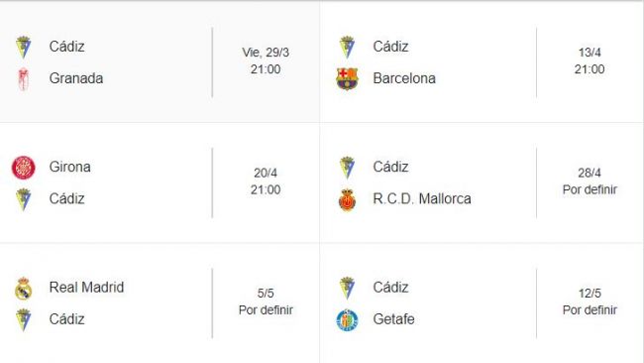Open the match scheduled Vie, 29/3 21:00

coord(160,62)
